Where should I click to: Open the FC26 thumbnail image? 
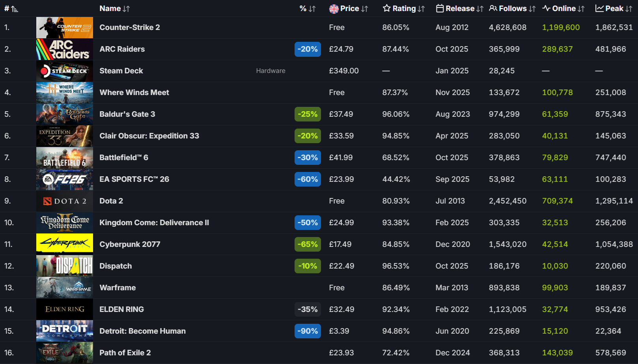(65, 179)
